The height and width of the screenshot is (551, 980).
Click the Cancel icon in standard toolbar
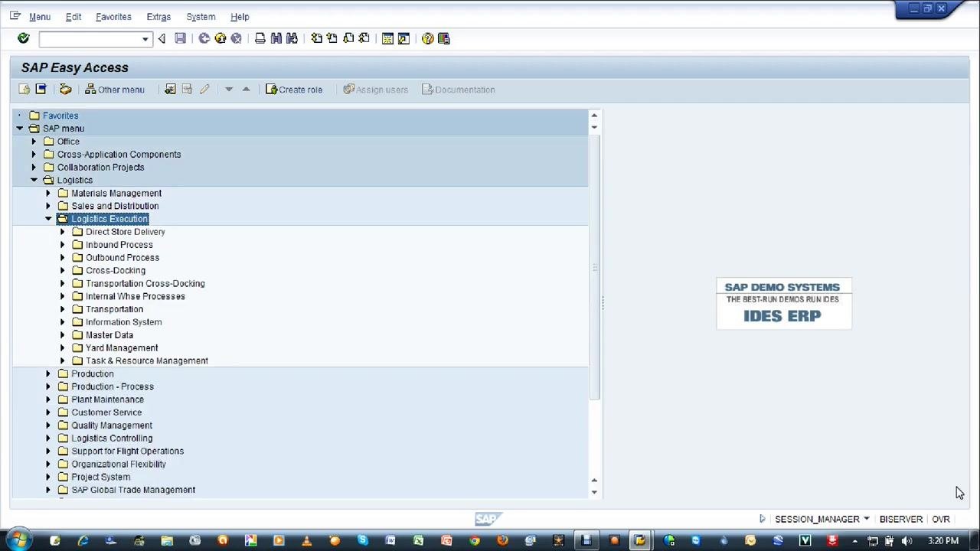click(x=236, y=38)
